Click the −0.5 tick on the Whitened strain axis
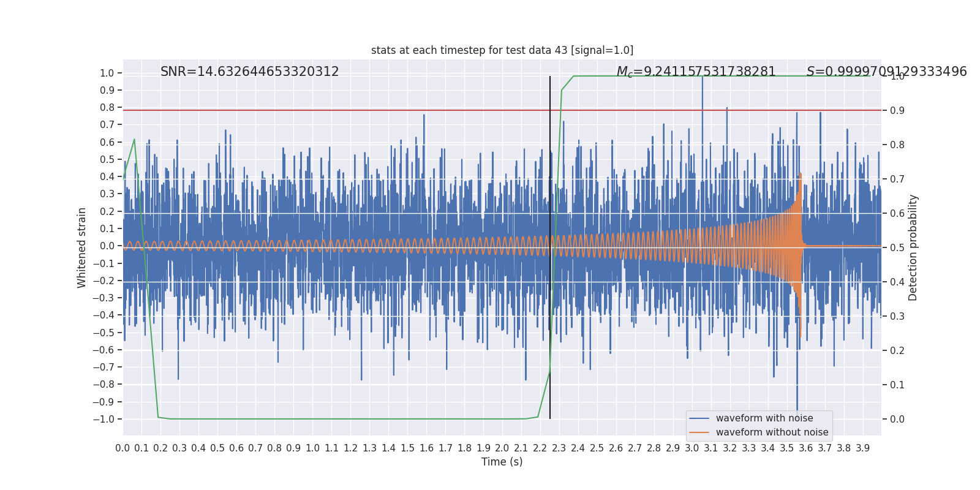This screenshot has width=980, height=490. coord(104,333)
